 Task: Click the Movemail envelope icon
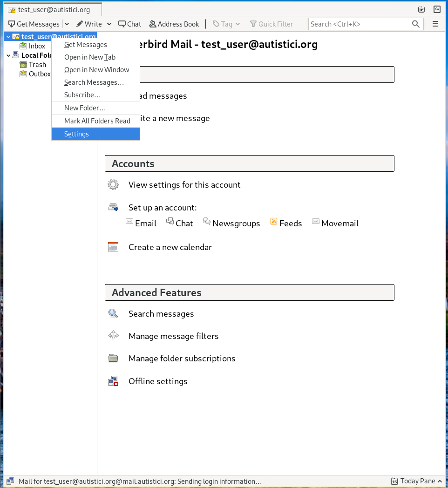(x=316, y=221)
